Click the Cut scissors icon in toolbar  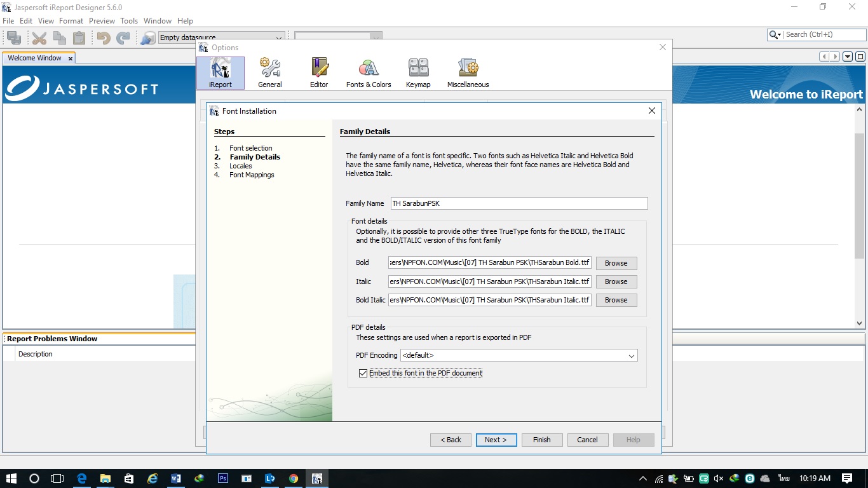point(39,38)
